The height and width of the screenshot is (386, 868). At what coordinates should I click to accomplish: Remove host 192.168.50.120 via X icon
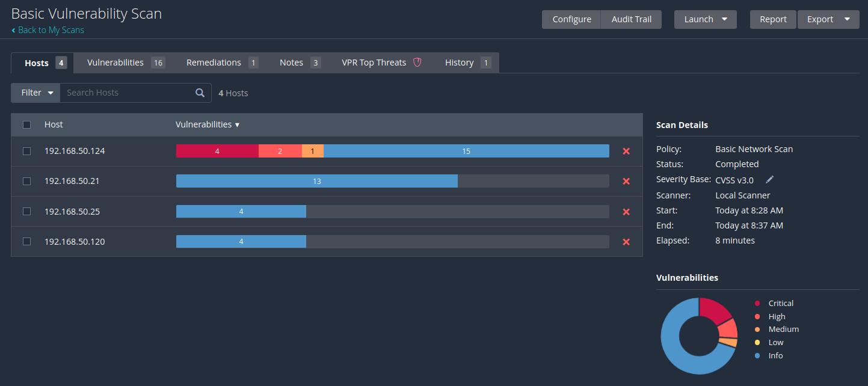click(626, 242)
